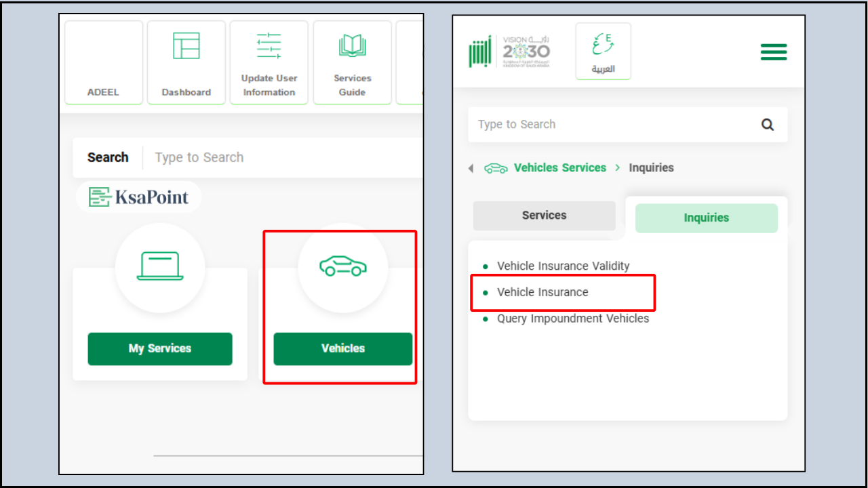Open Vehicles Services breadcrumb link

560,167
